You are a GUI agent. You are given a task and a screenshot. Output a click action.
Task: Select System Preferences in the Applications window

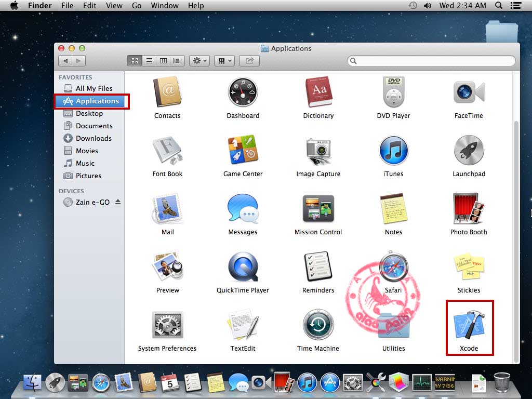pyautogui.click(x=167, y=325)
